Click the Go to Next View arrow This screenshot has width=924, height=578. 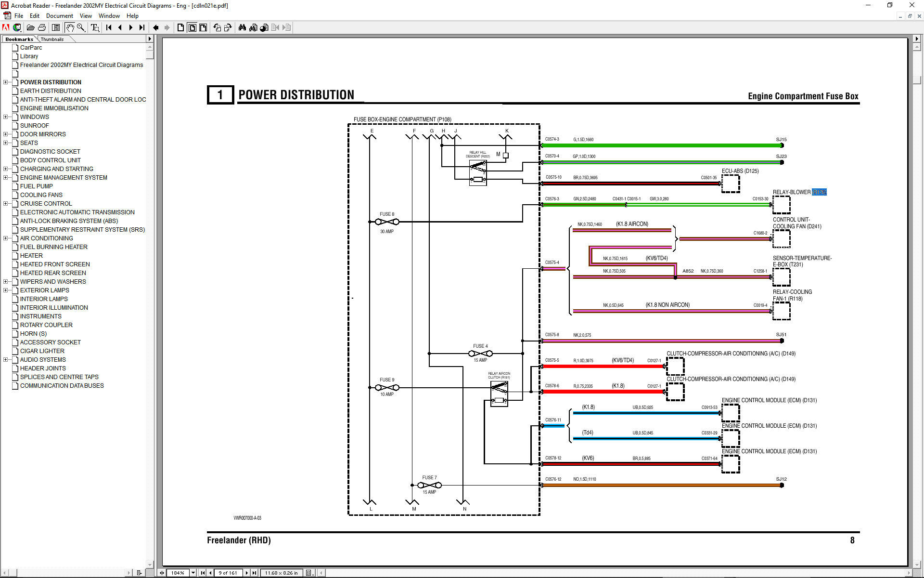coord(167,27)
